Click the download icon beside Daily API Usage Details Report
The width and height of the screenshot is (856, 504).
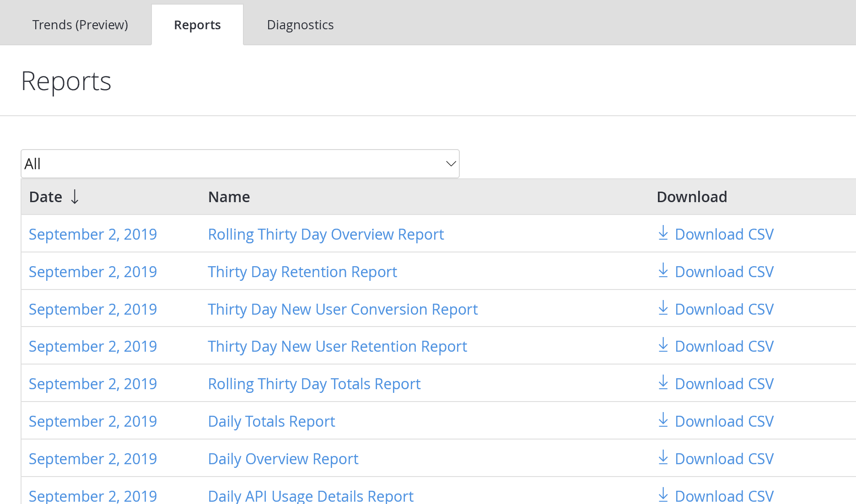coord(663,496)
